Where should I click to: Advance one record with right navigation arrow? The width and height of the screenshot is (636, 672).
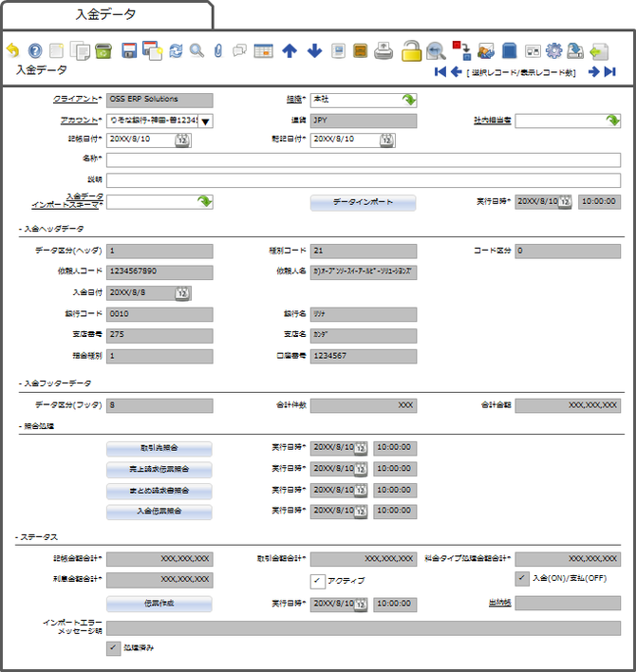(593, 72)
